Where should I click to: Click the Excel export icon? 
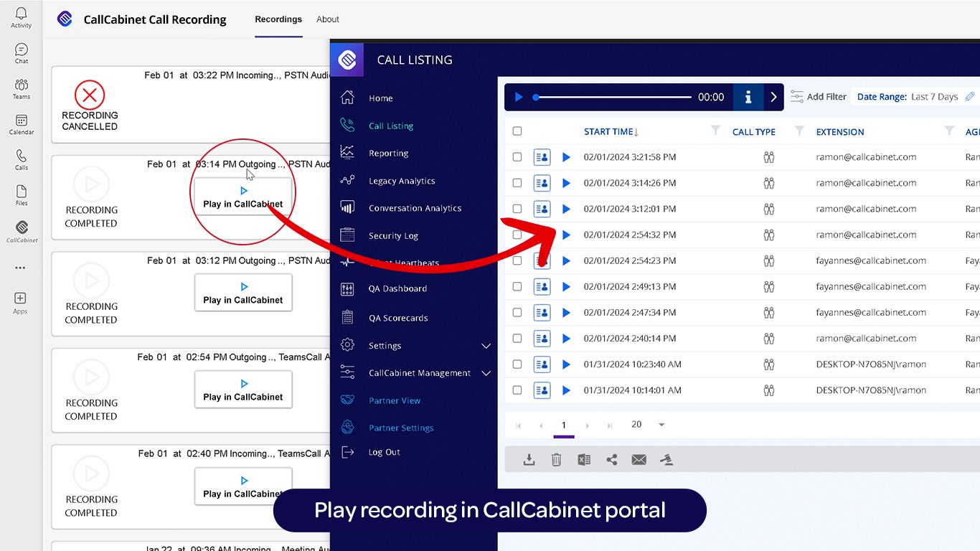point(584,460)
